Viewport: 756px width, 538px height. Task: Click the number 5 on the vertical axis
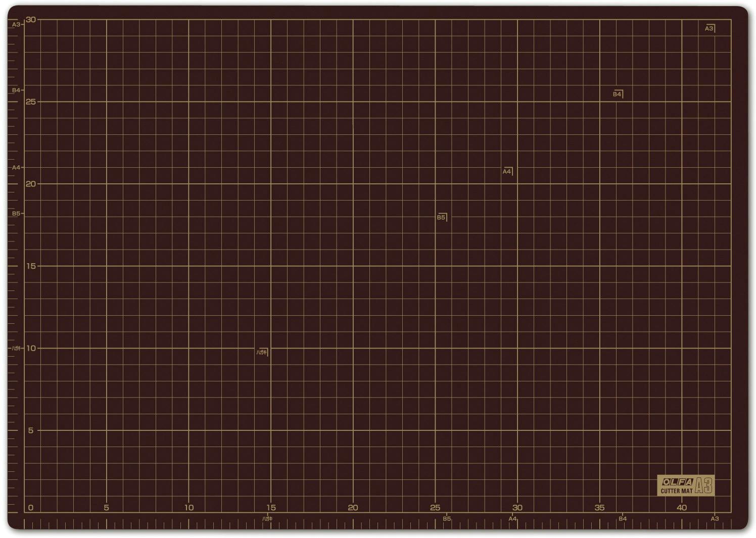click(31, 430)
